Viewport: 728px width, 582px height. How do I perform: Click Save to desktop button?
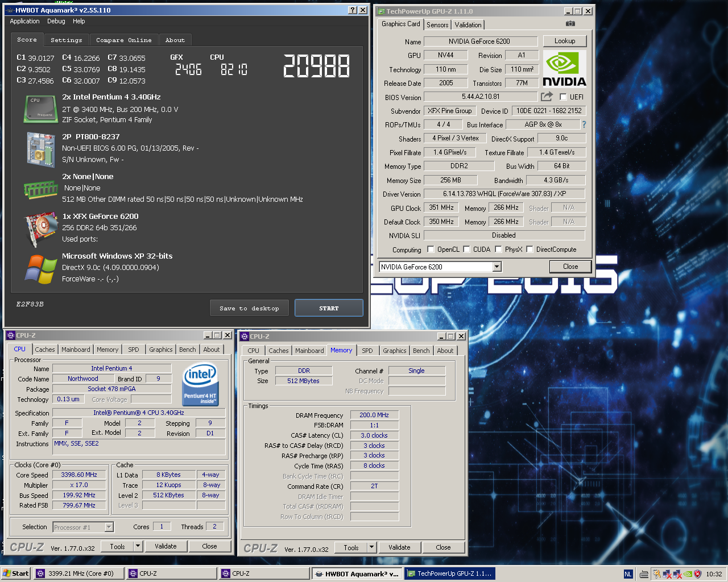point(249,308)
